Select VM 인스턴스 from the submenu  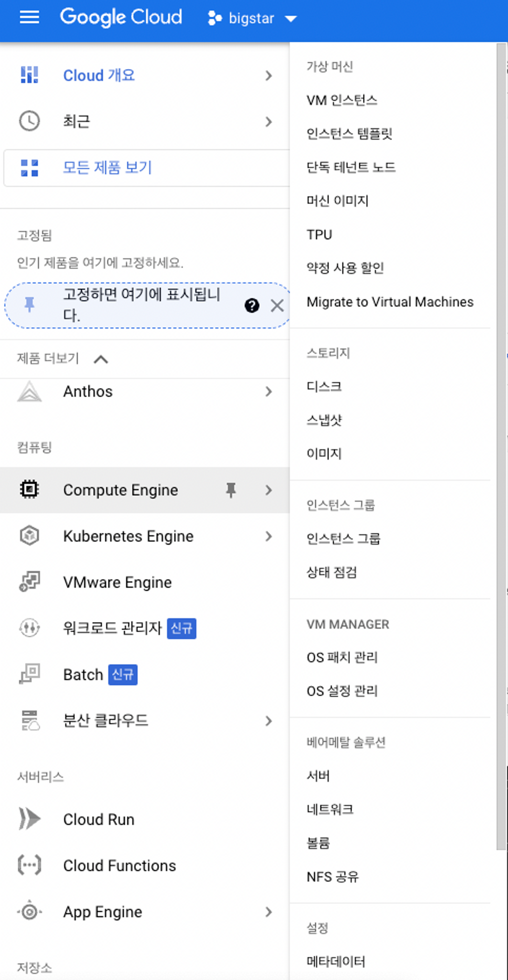(x=342, y=101)
